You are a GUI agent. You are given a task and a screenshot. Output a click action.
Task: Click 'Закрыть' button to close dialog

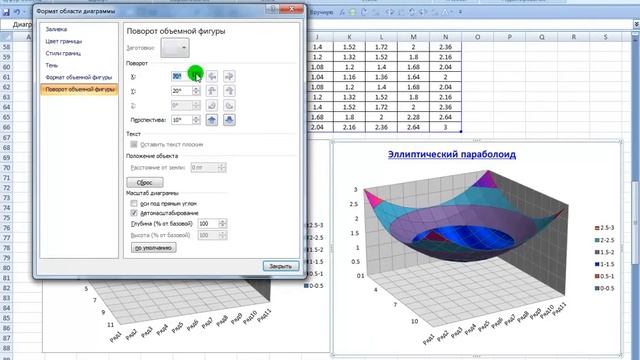point(281,266)
